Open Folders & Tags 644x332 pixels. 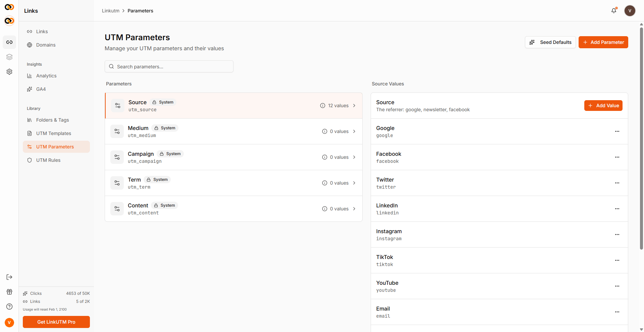(x=56, y=120)
